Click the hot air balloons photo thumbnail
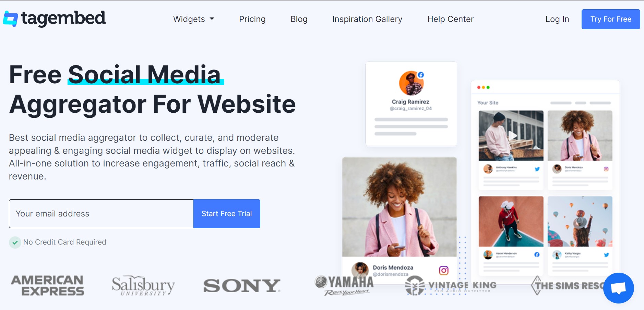 pos(580,221)
